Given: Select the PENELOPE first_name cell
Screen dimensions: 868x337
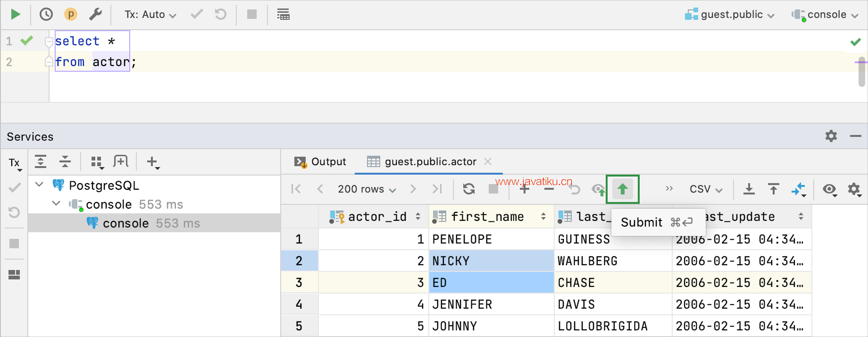Looking at the screenshot, I should click(491, 239).
